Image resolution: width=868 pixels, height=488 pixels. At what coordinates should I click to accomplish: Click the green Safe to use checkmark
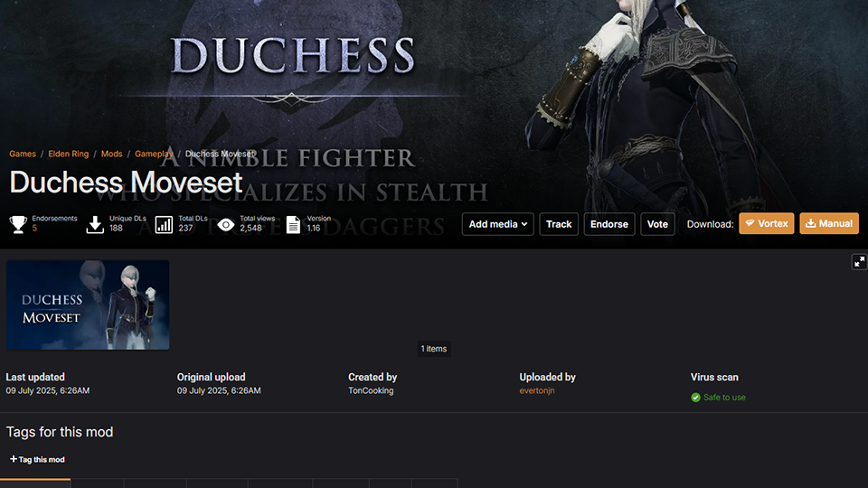(696, 398)
